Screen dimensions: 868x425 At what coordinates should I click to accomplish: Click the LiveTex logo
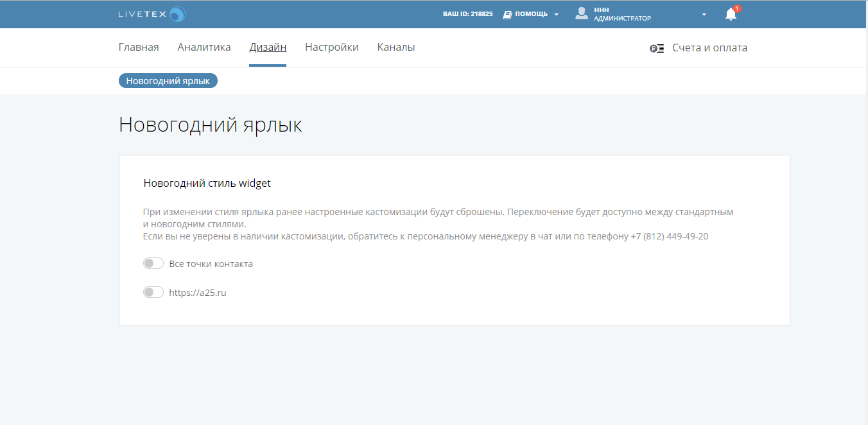tap(152, 14)
